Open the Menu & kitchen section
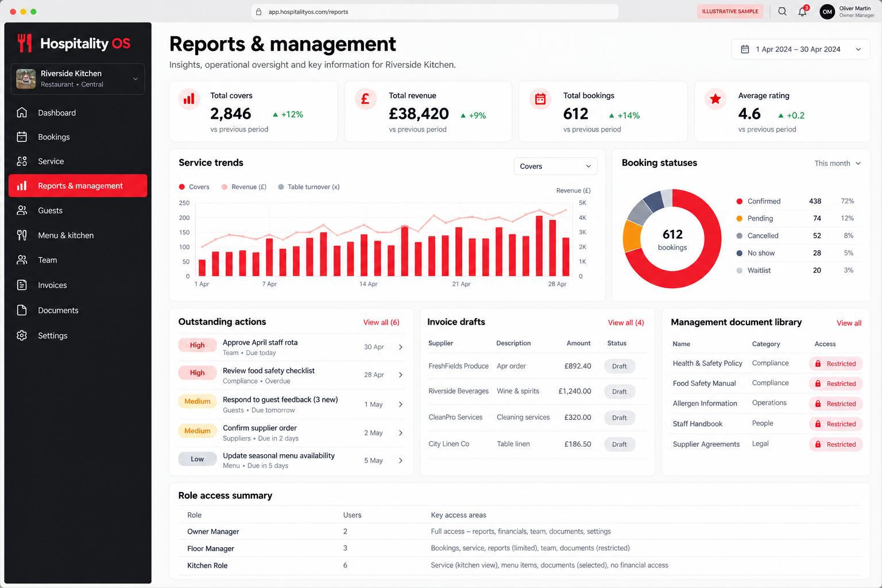882x588 pixels. 78,235
